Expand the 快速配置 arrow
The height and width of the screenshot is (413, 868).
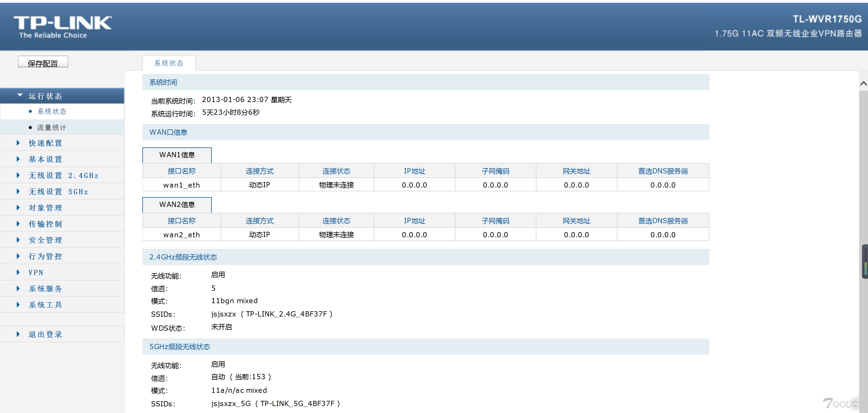tap(18, 143)
